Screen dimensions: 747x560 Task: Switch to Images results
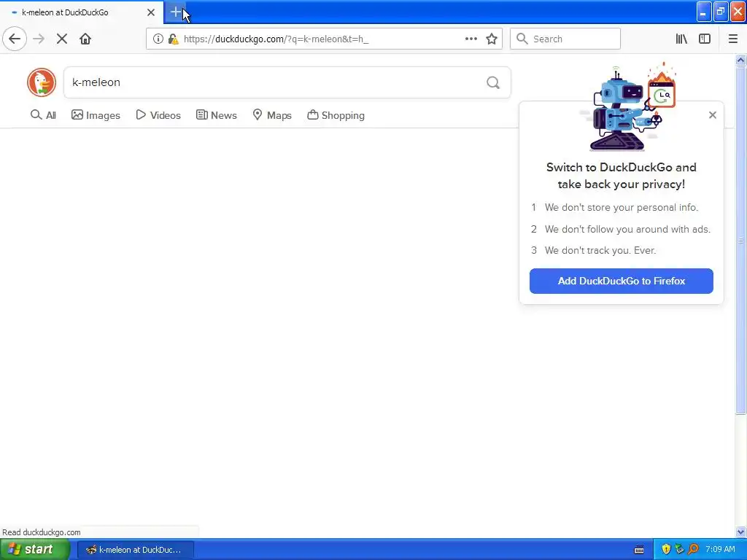[96, 115]
